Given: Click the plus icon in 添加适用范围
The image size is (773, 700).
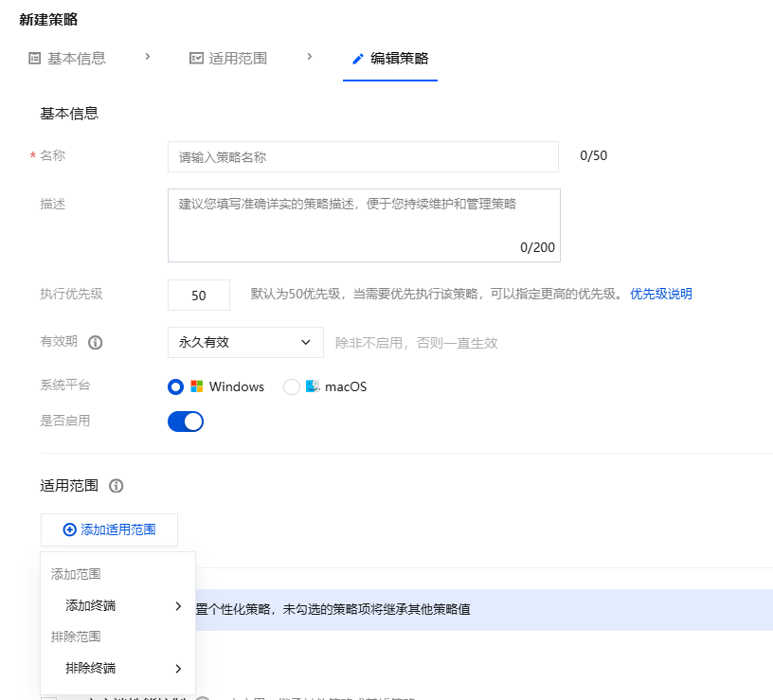Looking at the screenshot, I should [69, 529].
